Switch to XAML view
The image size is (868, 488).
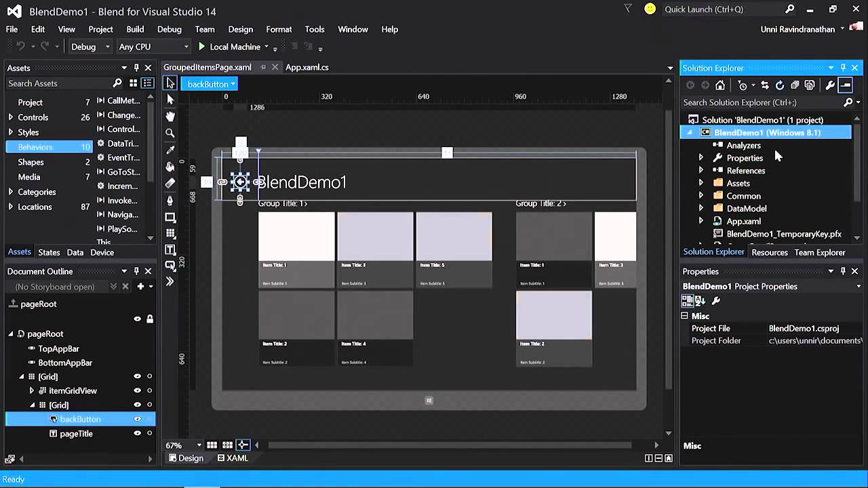pyautogui.click(x=233, y=458)
